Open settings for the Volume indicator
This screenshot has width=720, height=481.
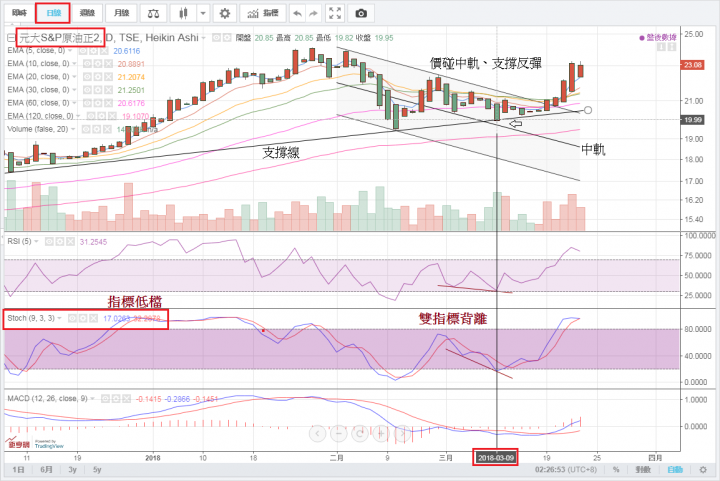(x=96, y=129)
